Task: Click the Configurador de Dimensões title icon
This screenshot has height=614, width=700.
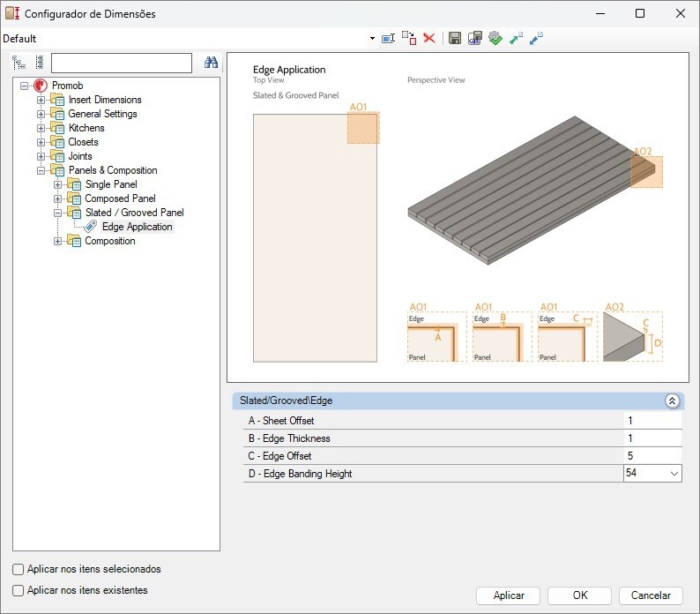Action: pos(12,13)
